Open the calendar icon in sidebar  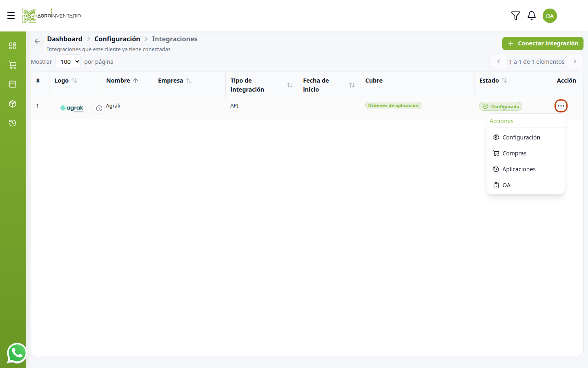(13, 84)
